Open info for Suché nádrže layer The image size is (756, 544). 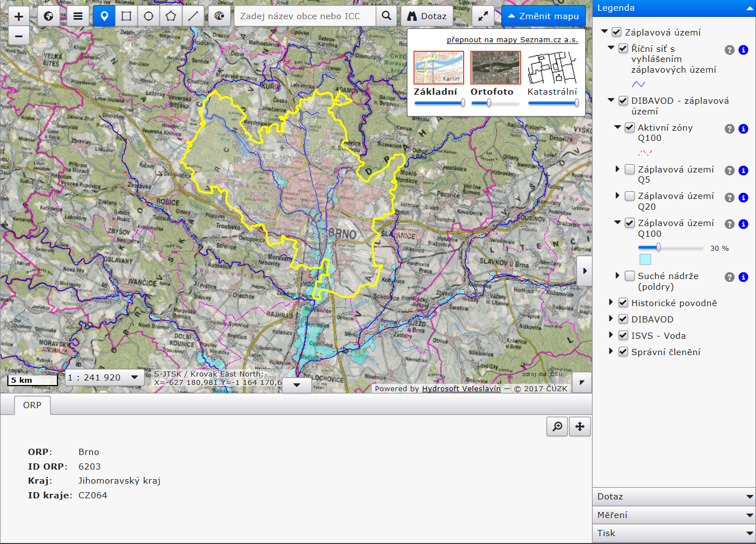[744, 277]
